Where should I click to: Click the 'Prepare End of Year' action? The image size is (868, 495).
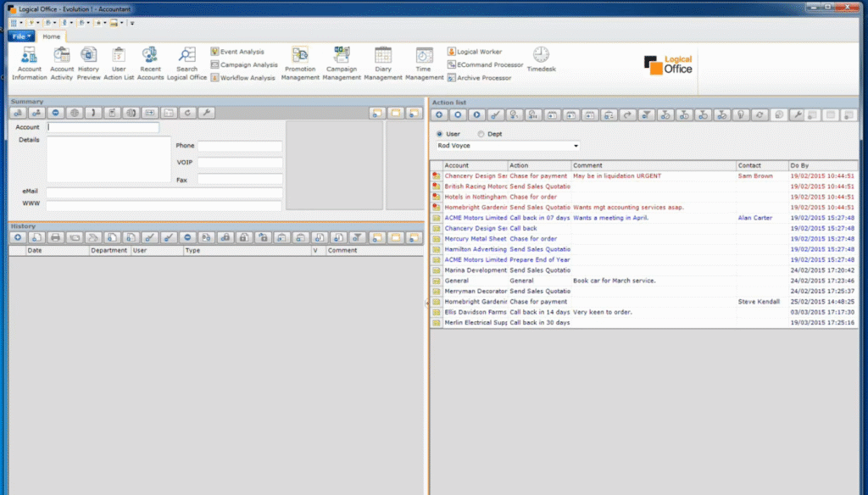click(x=539, y=259)
